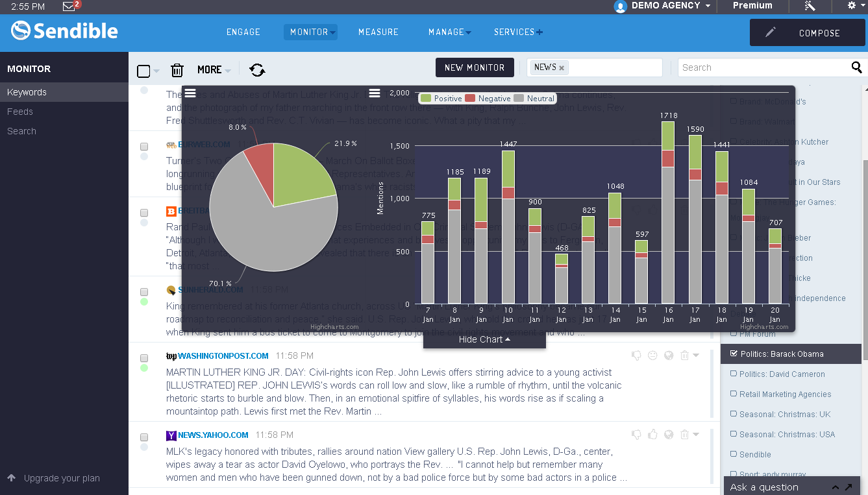Click the New Monitor button
This screenshot has height=495, width=868.
(x=475, y=67)
